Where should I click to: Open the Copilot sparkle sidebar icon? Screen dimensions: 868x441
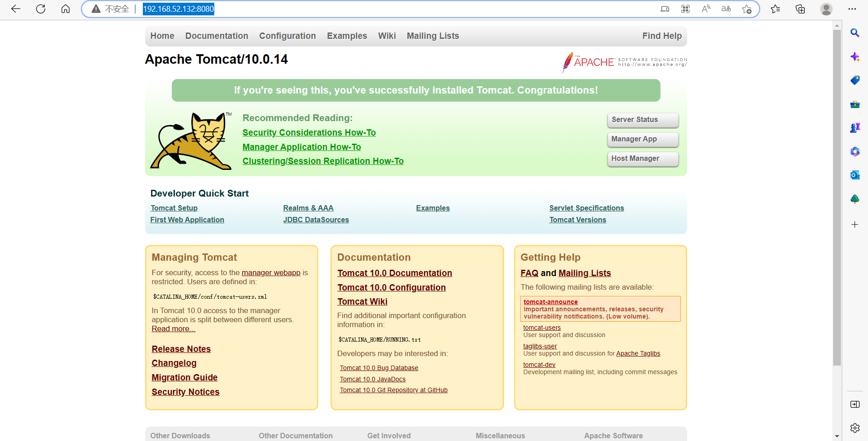point(855,57)
